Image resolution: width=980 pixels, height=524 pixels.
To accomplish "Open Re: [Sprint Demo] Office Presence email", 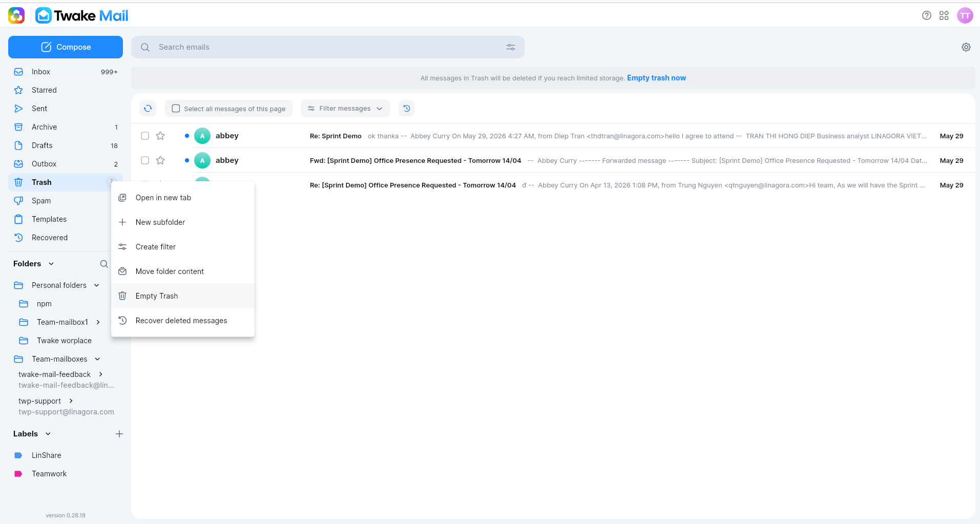I will click(x=615, y=185).
